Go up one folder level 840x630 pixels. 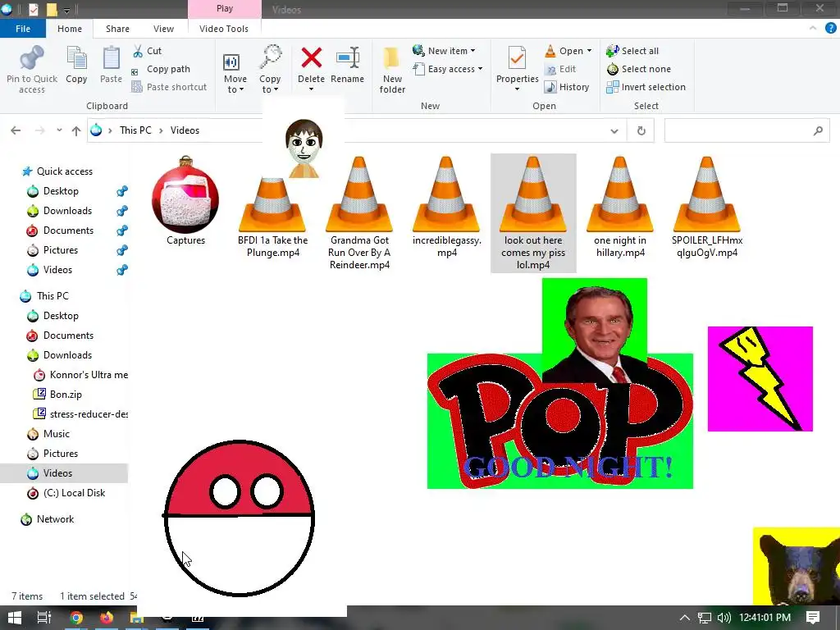pyautogui.click(x=76, y=130)
